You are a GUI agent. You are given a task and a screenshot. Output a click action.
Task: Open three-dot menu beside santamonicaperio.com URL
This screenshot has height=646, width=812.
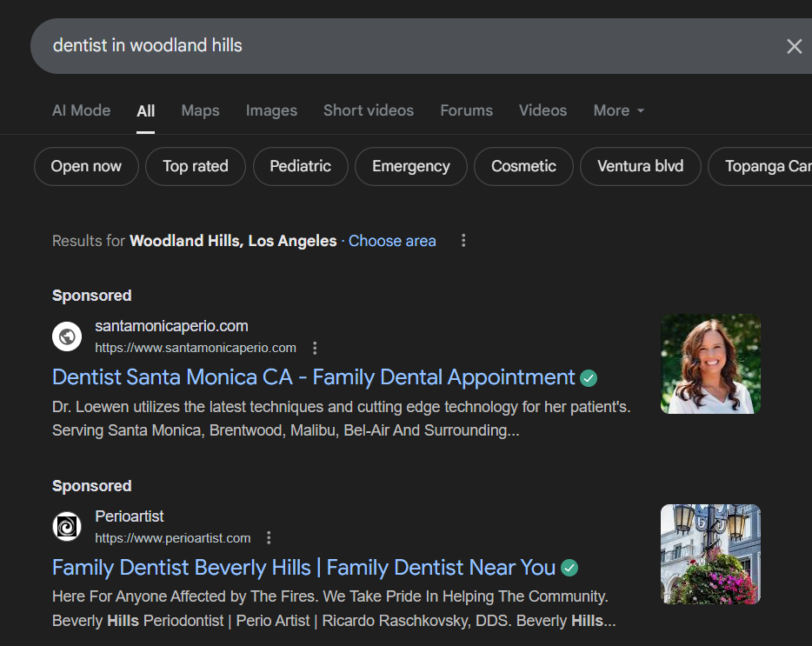315,348
